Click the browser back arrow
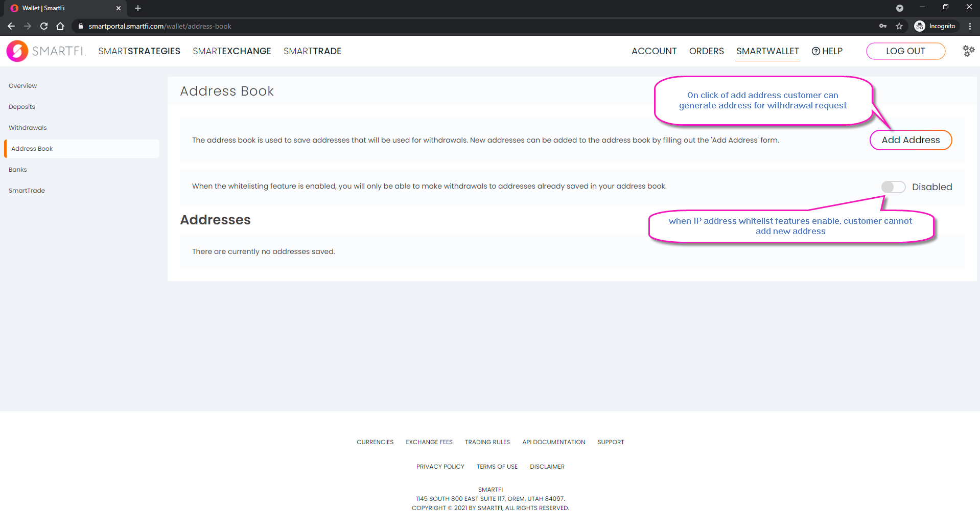 pos(11,26)
